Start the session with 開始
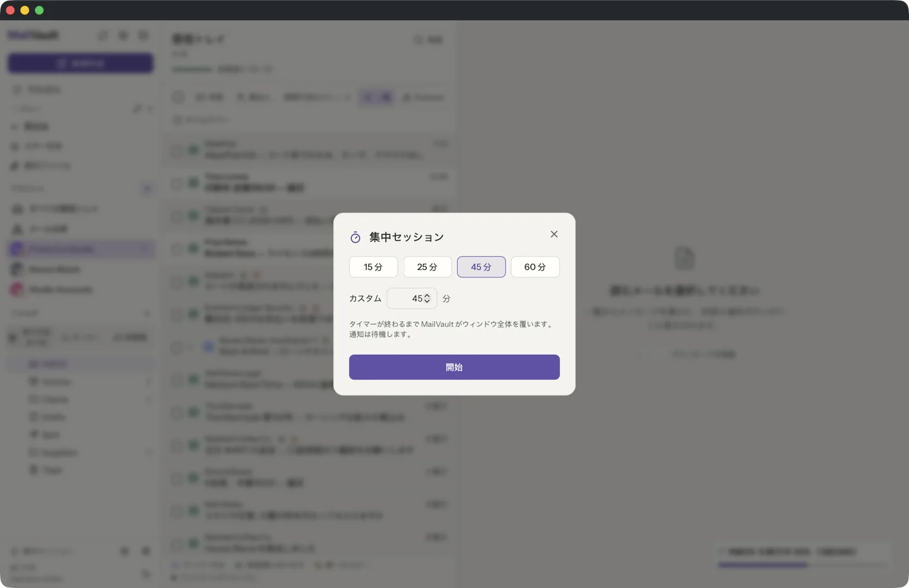The width and height of the screenshot is (909, 588). point(454,367)
